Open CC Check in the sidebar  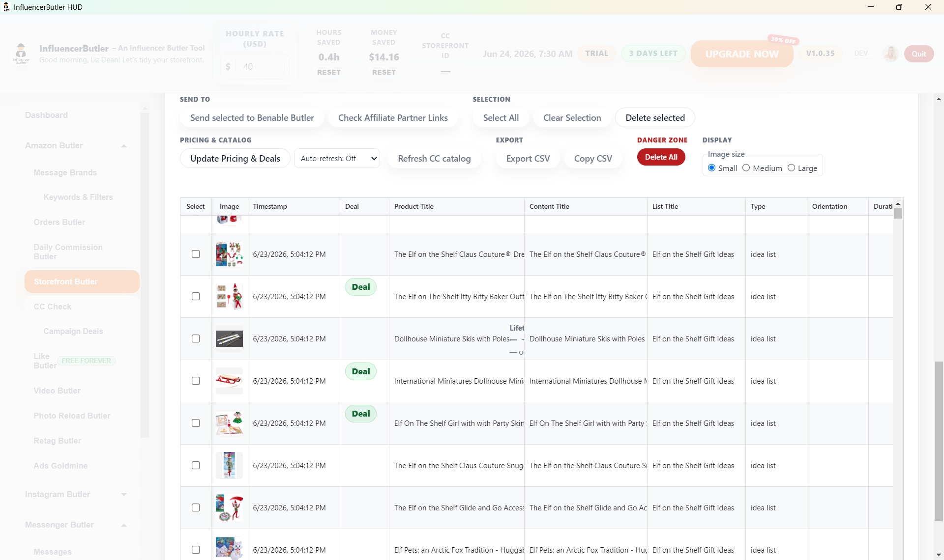pyautogui.click(x=52, y=307)
